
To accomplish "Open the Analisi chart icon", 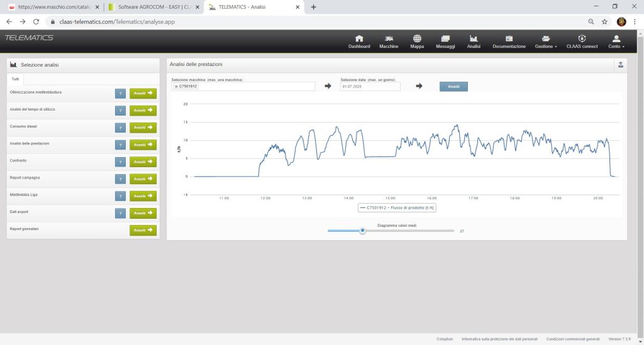I will [474, 38].
